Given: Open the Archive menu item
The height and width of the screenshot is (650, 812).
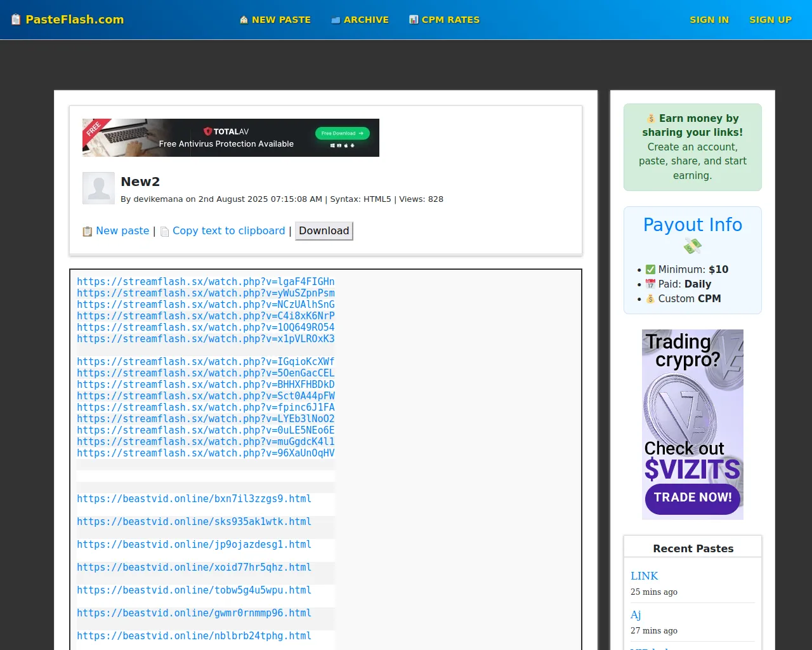Looking at the screenshot, I should (x=366, y=20).
